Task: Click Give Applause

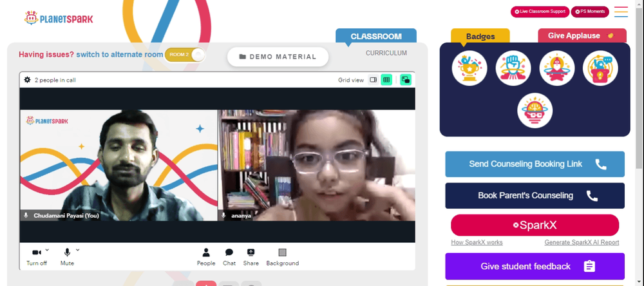Action: (582, 36)
